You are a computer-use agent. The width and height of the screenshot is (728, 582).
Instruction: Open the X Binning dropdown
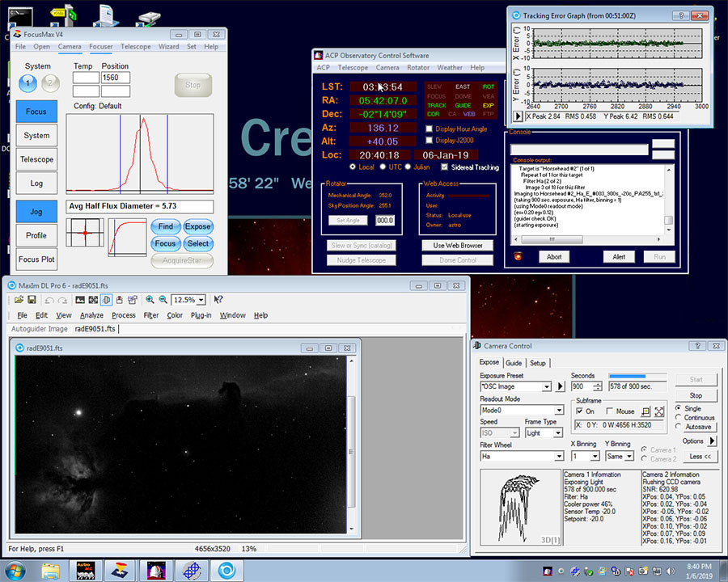595,457
